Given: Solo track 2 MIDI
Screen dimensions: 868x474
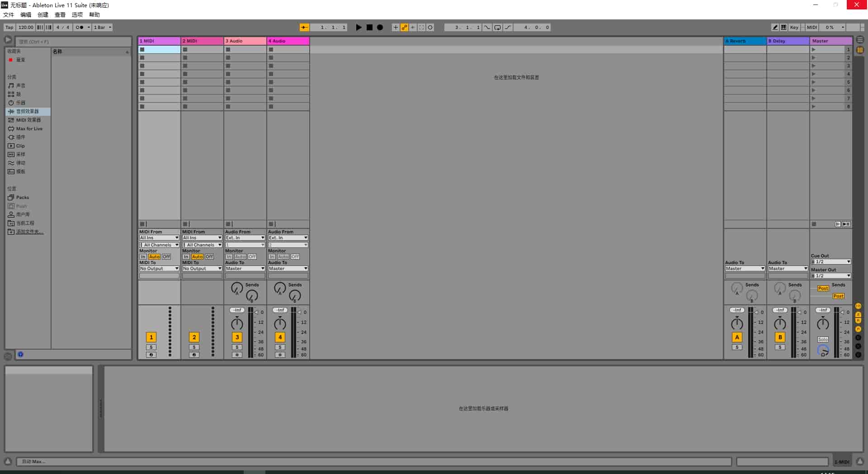Looking at the screenshot, I should tap(194, 347).
